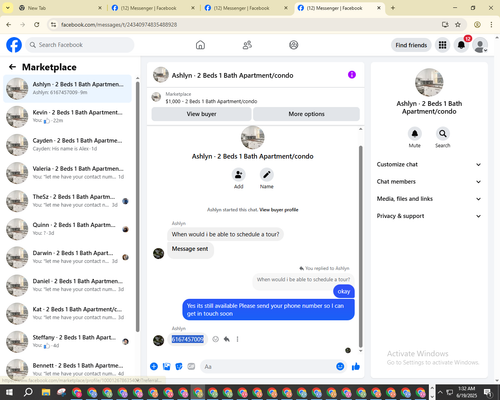This screenshot has height=400, width=500.
Task: Open the TheSz conversation
Action: [x=67, y=201]
